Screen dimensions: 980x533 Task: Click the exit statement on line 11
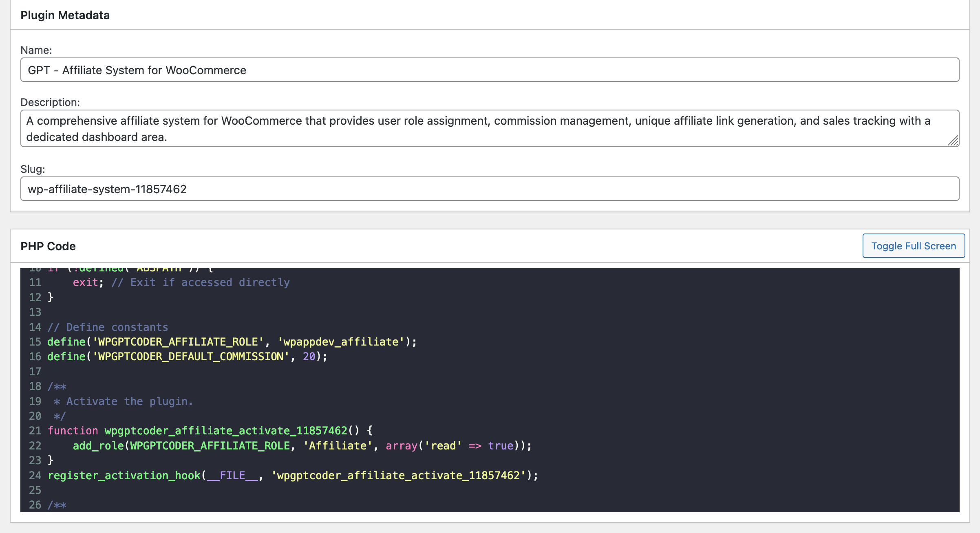point(85,282)
